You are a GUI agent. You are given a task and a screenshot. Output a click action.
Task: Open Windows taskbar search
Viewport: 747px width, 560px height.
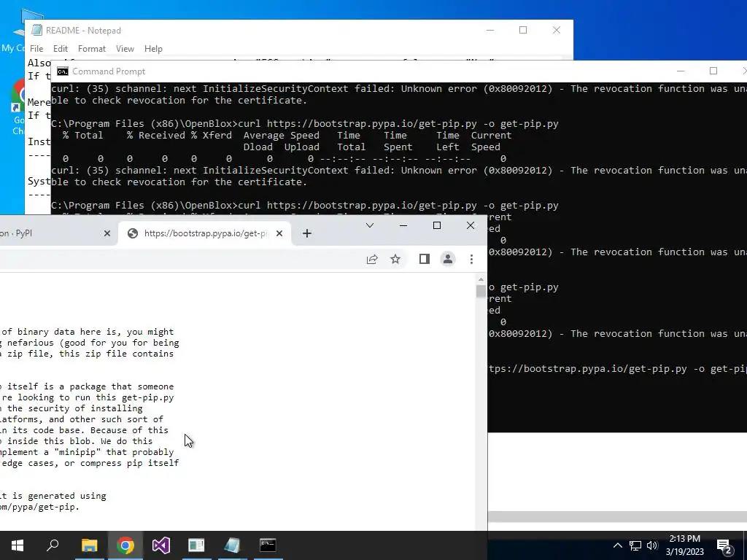coord(53,545)
